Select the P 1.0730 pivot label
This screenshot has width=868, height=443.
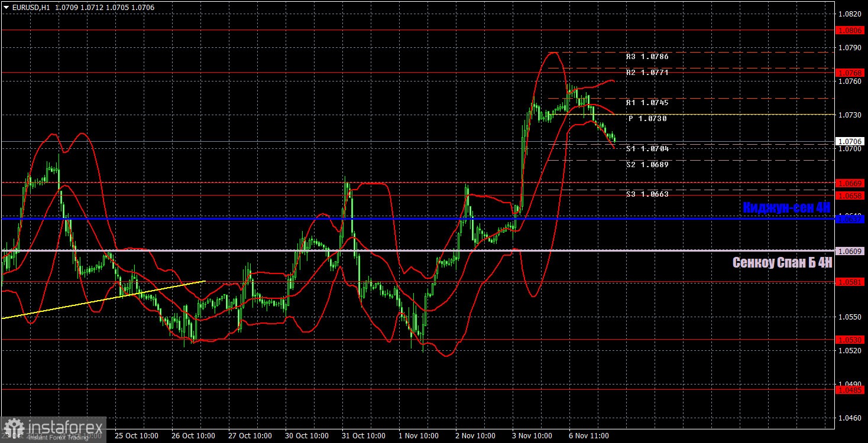pos(648,119)
